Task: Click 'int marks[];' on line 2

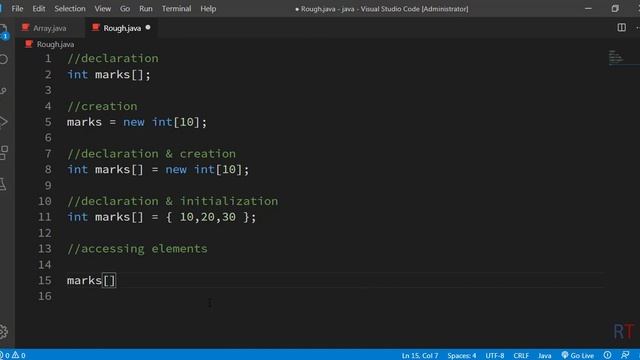Action: pyautogui.click(x=109, y=75)
